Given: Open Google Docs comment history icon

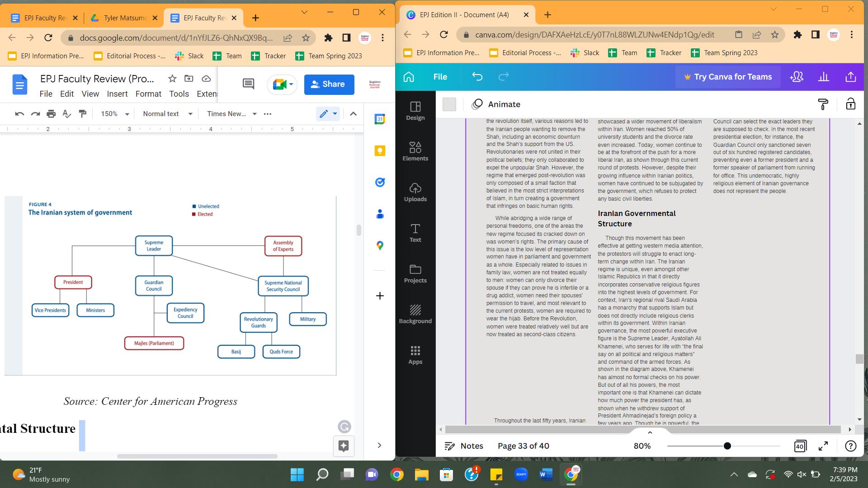Looking at the screenshot, I should (248, 84).
